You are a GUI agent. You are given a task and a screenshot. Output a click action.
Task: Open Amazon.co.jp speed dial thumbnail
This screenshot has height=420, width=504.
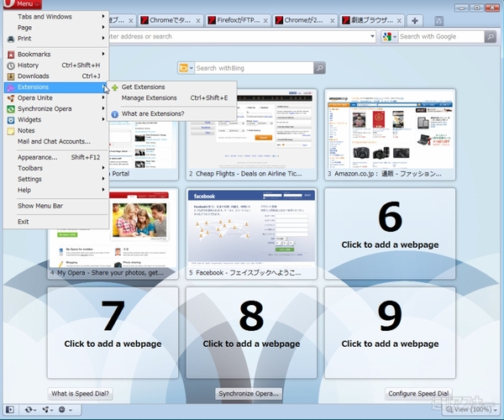[x=390, y=134]
